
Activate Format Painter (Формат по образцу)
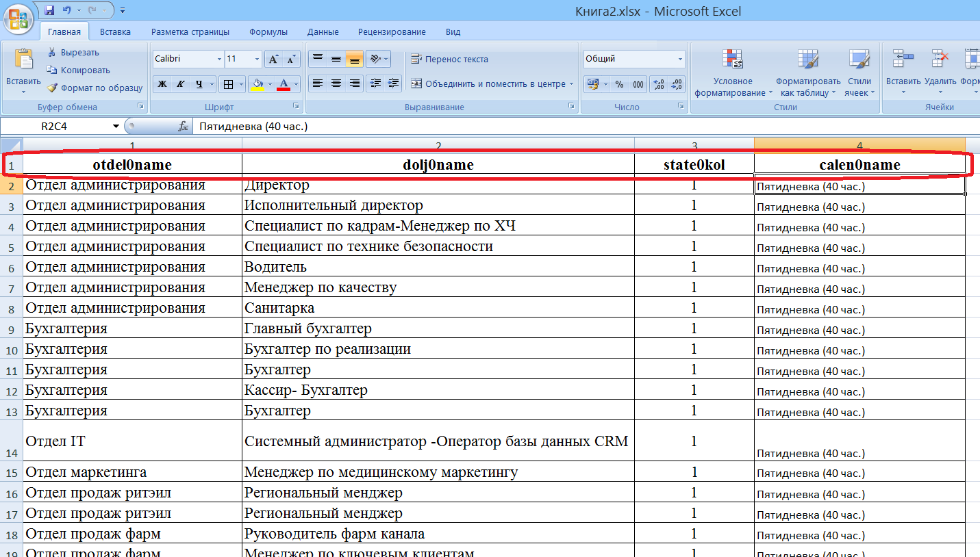[95, 88]
